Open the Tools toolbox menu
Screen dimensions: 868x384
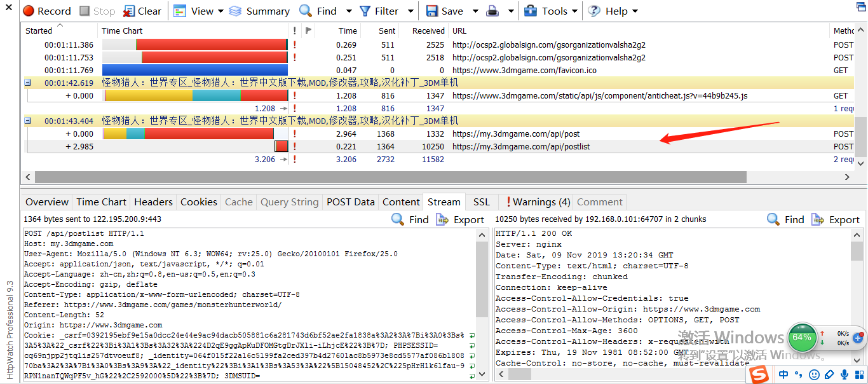point(546,11)
